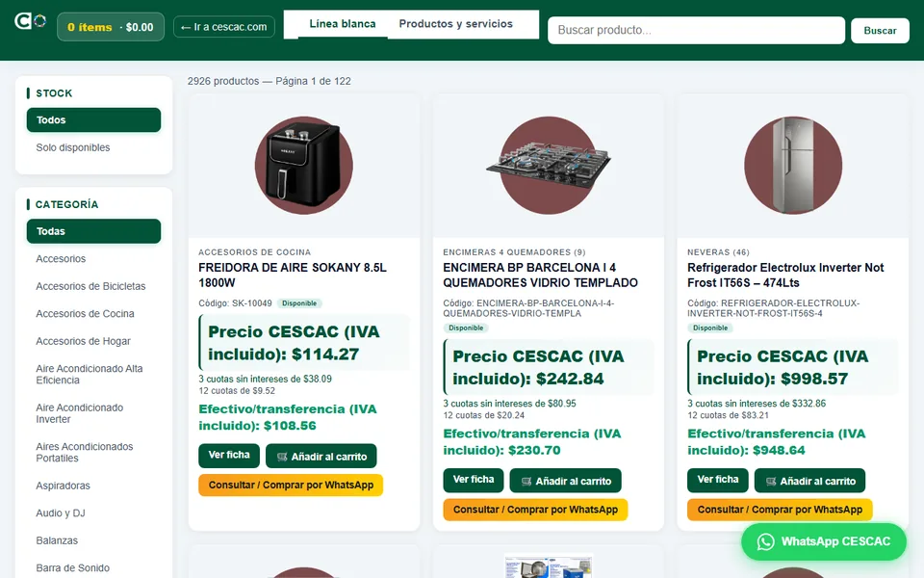Click Ver ficha for Electrolux refrigerator
The image size is (924, 578).
tap(718, 480)
